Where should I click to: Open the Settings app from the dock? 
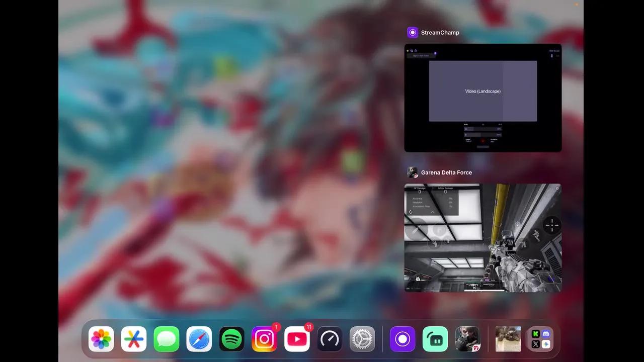(362, 338)
